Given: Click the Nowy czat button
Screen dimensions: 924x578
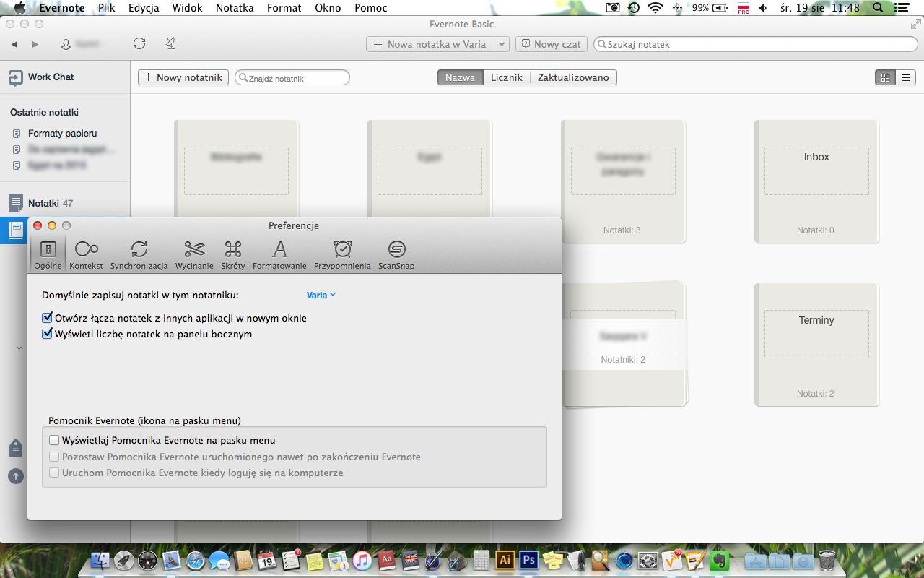Looking at the screenshot, I should [x=551, y=44].
